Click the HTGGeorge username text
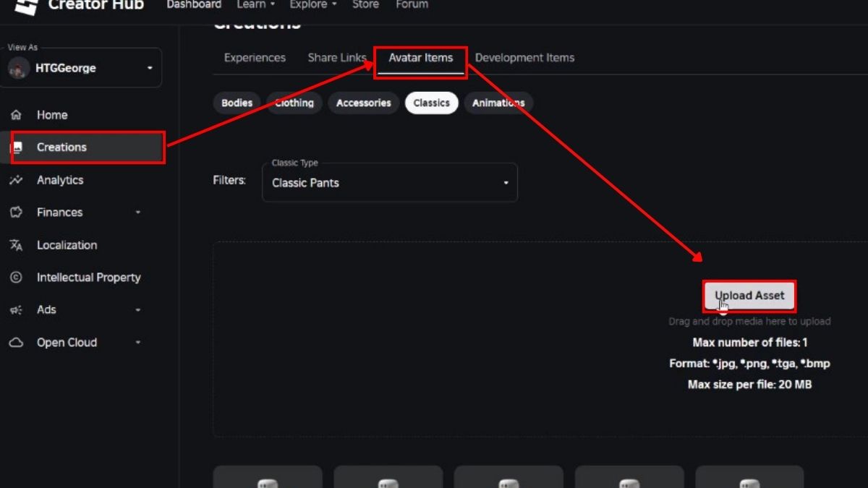The image size is (868, 488). click(66, 69)
